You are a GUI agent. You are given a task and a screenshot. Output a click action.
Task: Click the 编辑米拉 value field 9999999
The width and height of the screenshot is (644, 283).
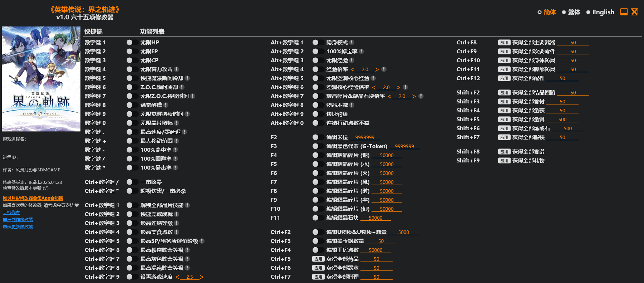pyautogui.click(x=365, y=137)
